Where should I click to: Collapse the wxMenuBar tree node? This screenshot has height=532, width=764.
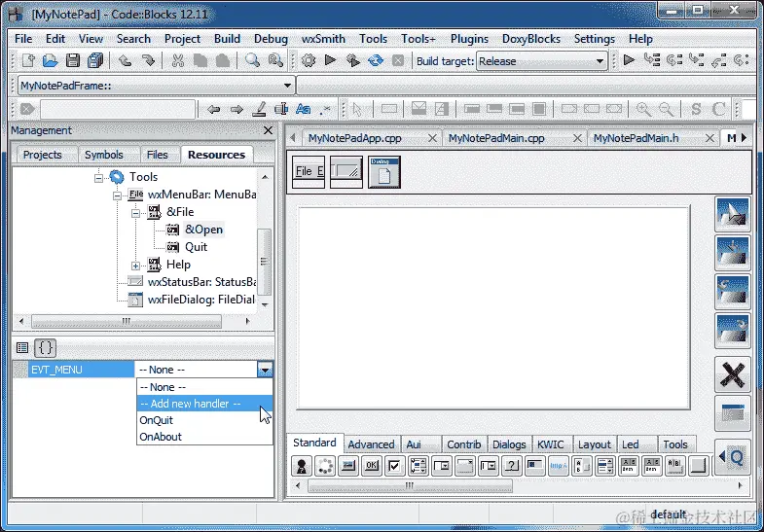(117, 195)
